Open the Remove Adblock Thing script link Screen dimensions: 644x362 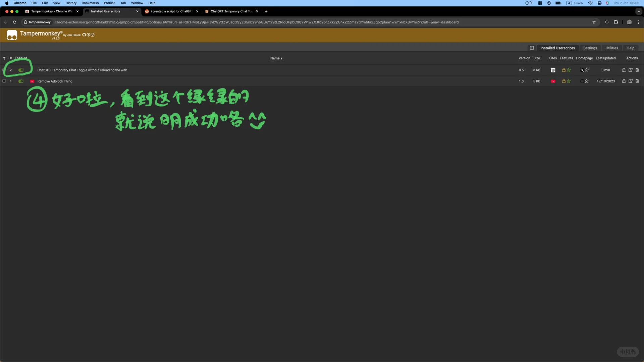[x=55, y=81]
